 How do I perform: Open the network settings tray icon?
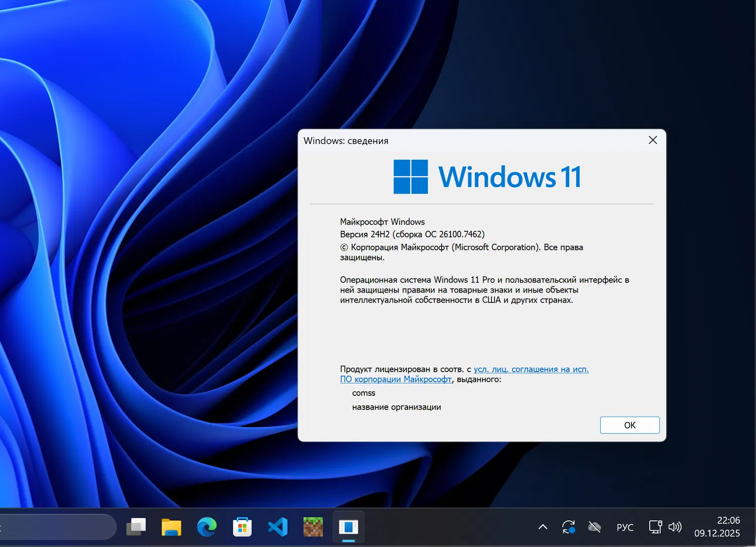pos(654,527)
